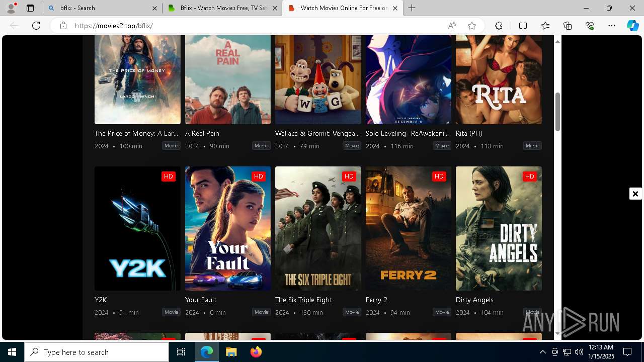View site information lock icon

click(63, 26)
